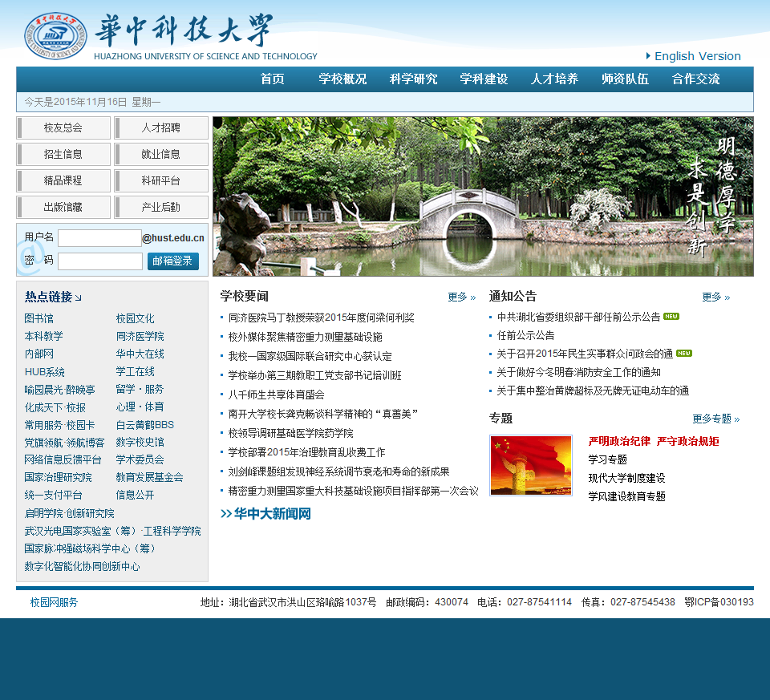Open 数字校史馆 link
770x700 pixels.
(140, 443)
